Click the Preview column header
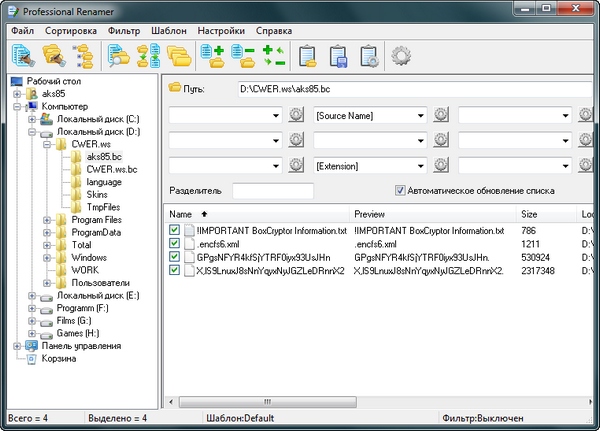Screen dimensions: 600x431 tap(370, 214)
